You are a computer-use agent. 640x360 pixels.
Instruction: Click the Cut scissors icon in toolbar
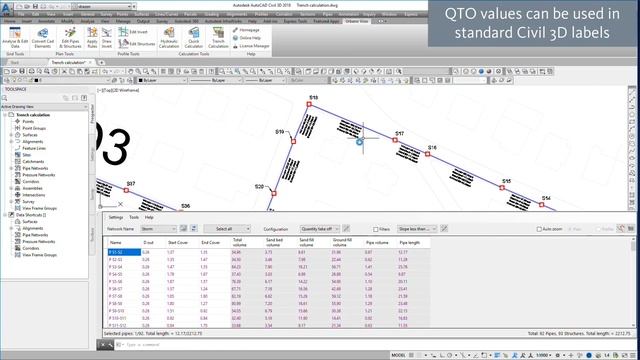point(64,71)
